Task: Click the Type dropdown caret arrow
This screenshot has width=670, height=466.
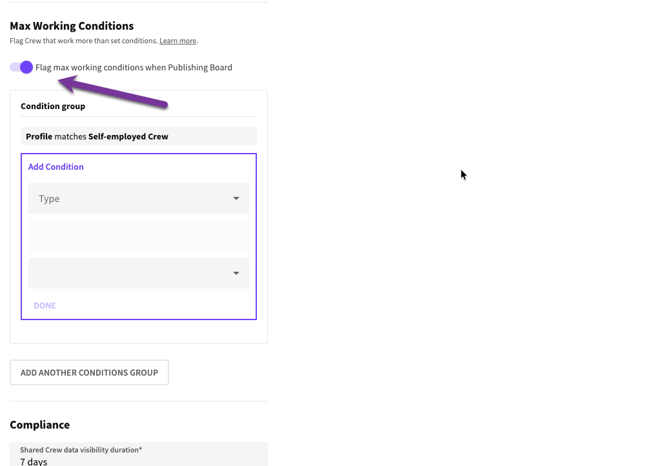Action: (x=236, y=198)
